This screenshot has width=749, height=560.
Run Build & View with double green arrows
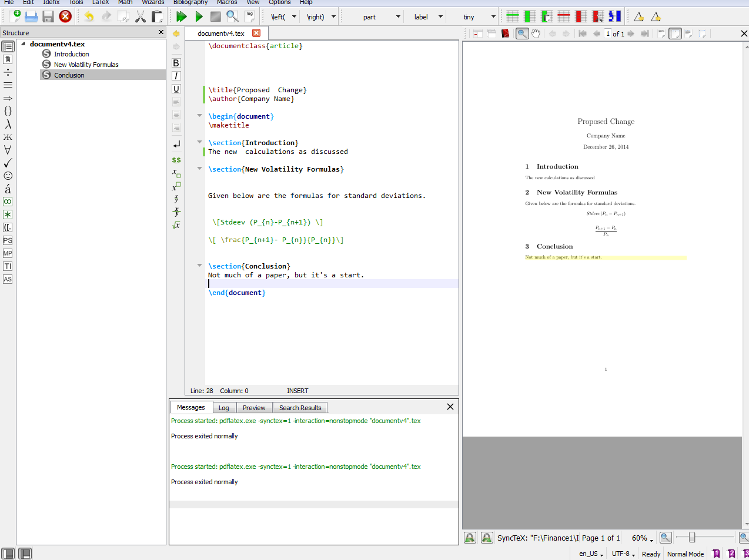(182, 16)
